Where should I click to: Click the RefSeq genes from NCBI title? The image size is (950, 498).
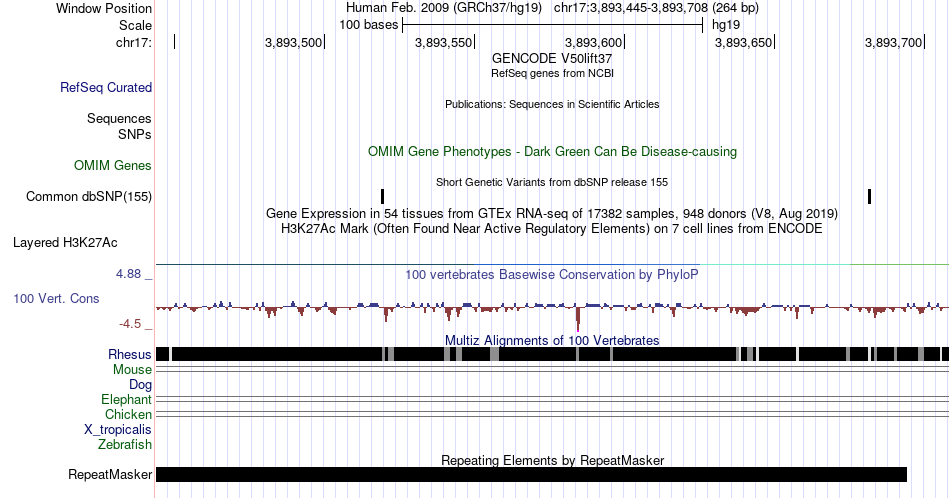point(552,73)
